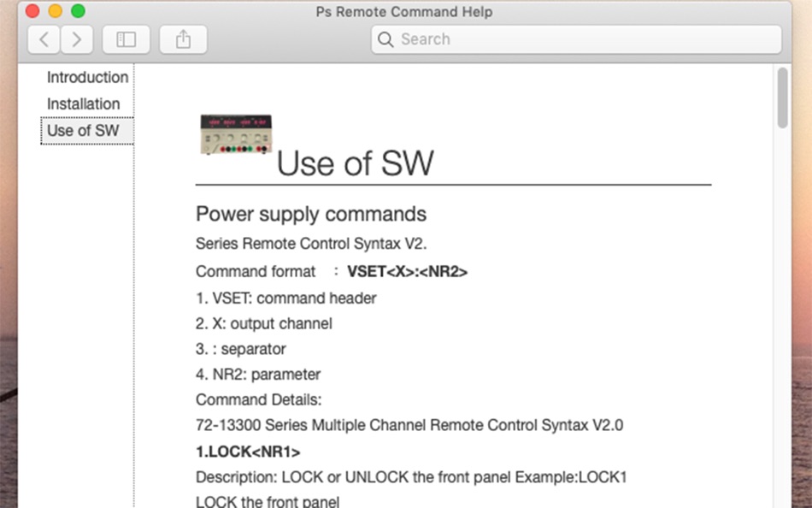Click the green full-screen window button
The height and width of the screenshot is (508, 812).
(x=78, y=11)
